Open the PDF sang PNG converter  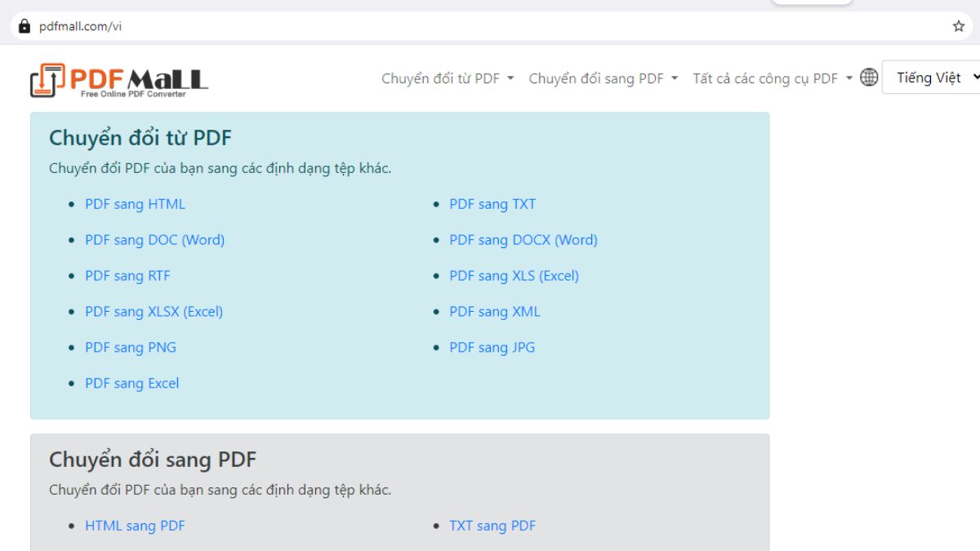tap(131, 347)
